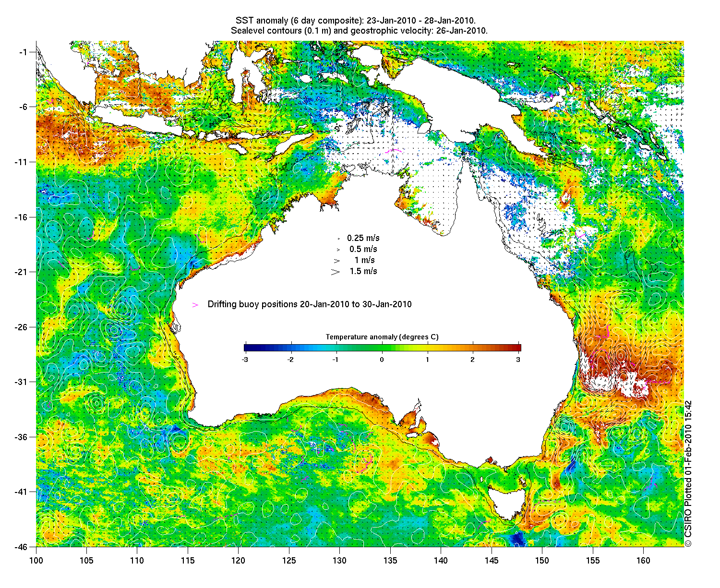
Task: Click the SST anomaly title line
Action: pyautogui.click(x=356, y=21)
